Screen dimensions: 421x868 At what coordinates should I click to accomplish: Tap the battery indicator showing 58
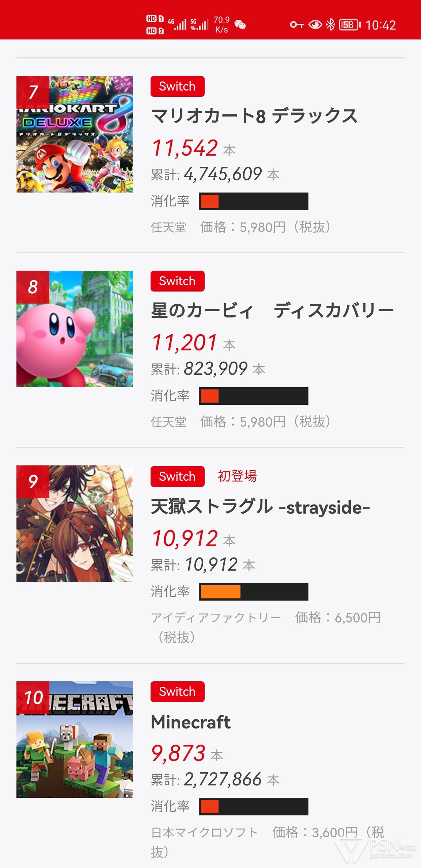point(349,24)
